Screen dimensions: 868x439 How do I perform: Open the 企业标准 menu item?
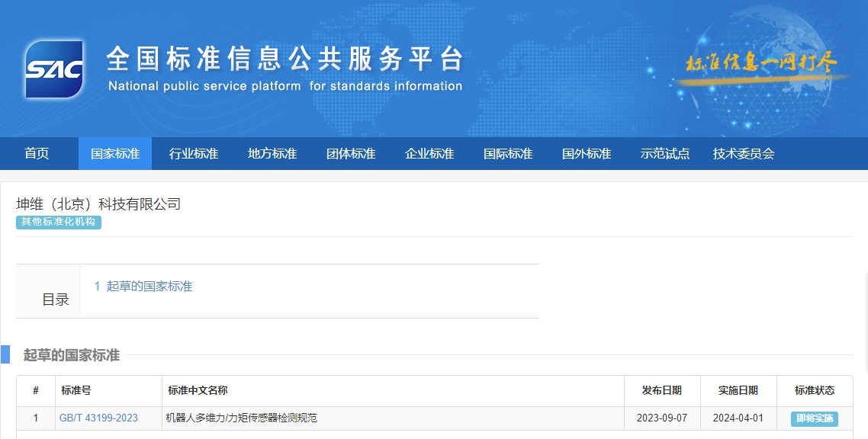(x=429, y=154)
